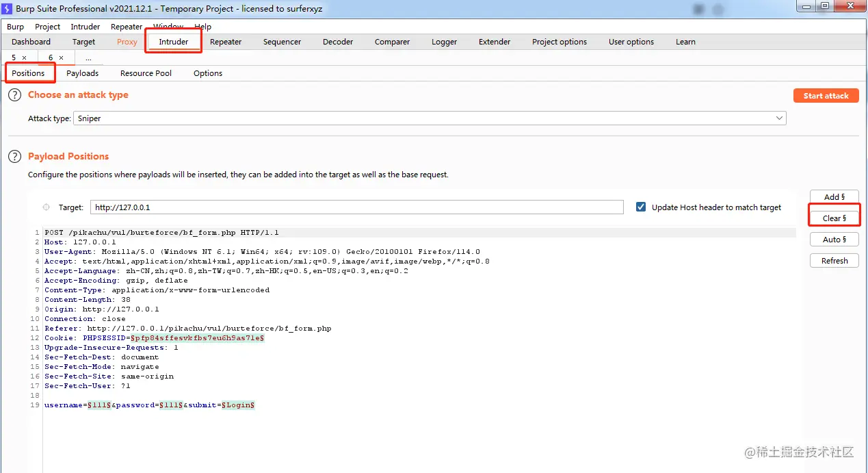Toggle Update Host header to match target

coord(641,207)
